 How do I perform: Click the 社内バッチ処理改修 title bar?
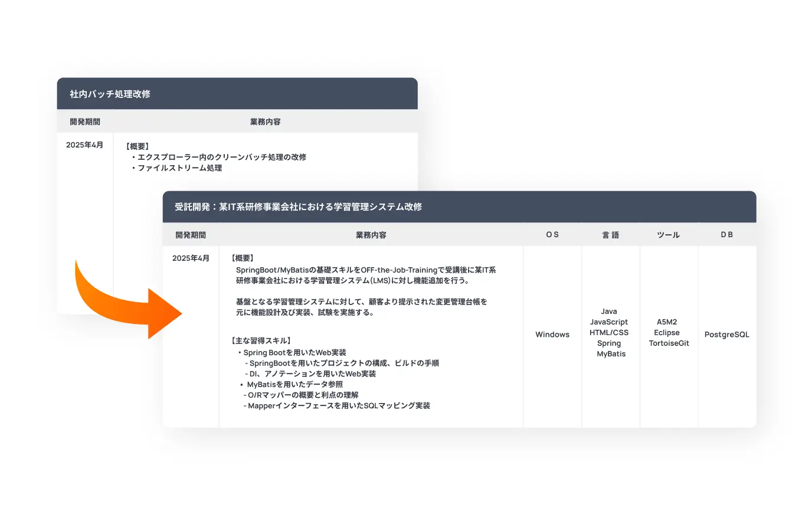click(237, 94)
